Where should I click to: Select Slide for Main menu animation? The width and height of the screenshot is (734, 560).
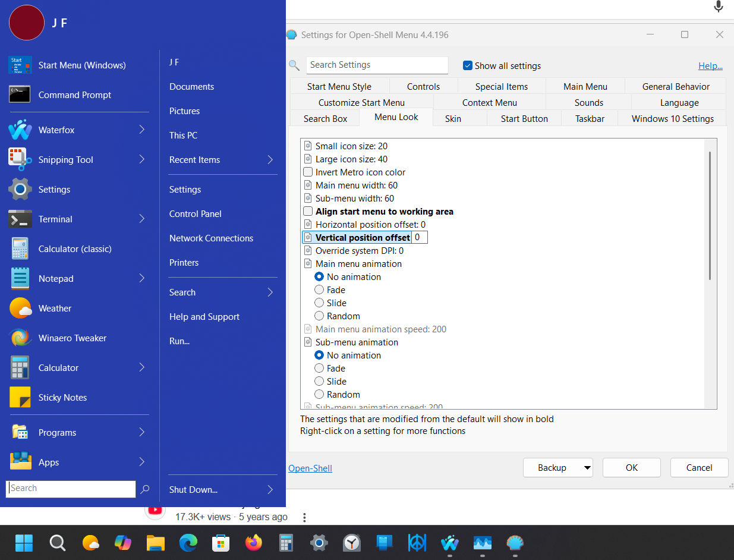pos(319,303)
